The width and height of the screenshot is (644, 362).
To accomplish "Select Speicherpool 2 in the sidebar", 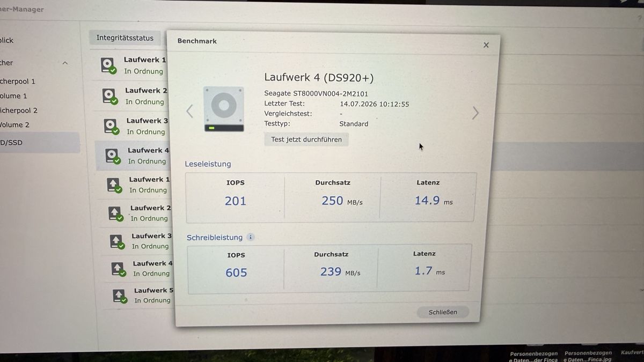I will click(19, 110).
